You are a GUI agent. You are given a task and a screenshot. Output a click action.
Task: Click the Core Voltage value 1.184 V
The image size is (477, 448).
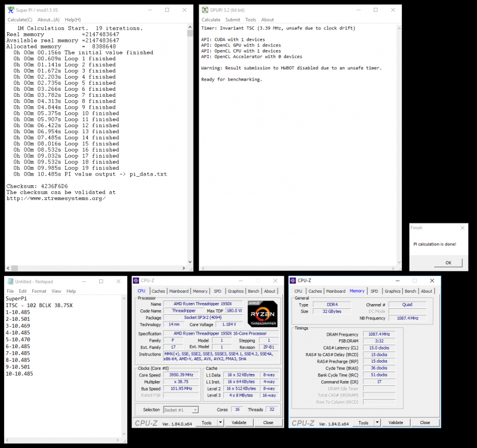click(x=229, y=324)
